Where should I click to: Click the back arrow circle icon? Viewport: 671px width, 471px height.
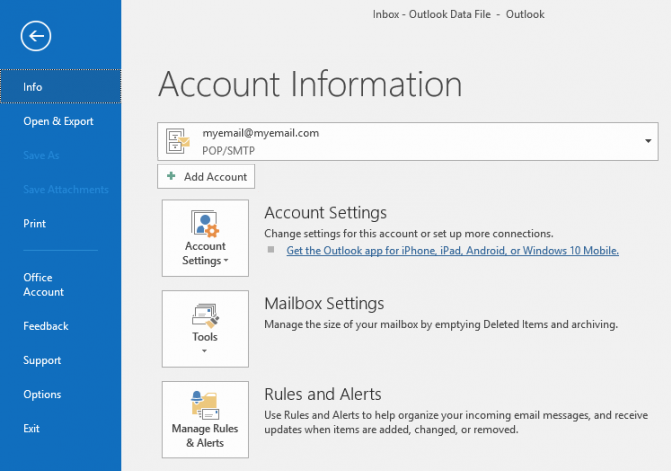point(36,36)
